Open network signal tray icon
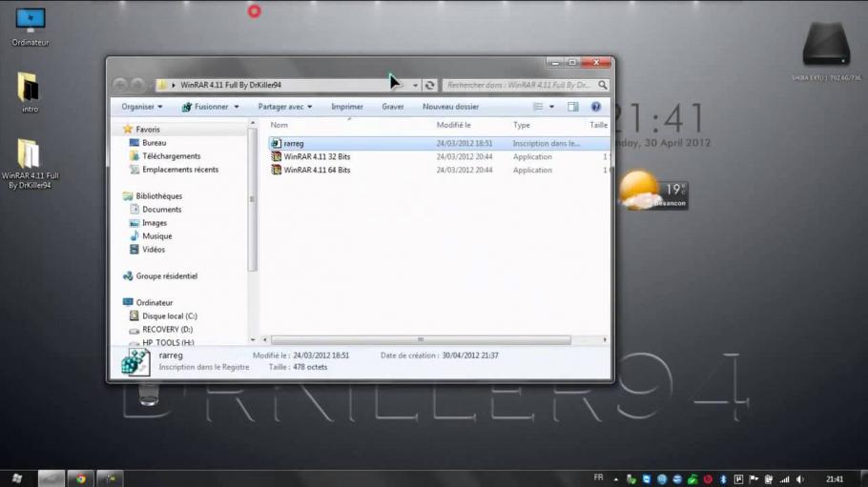Image resolution: width=868 pixels, height=487 pixels. click(x=784, y=479)
